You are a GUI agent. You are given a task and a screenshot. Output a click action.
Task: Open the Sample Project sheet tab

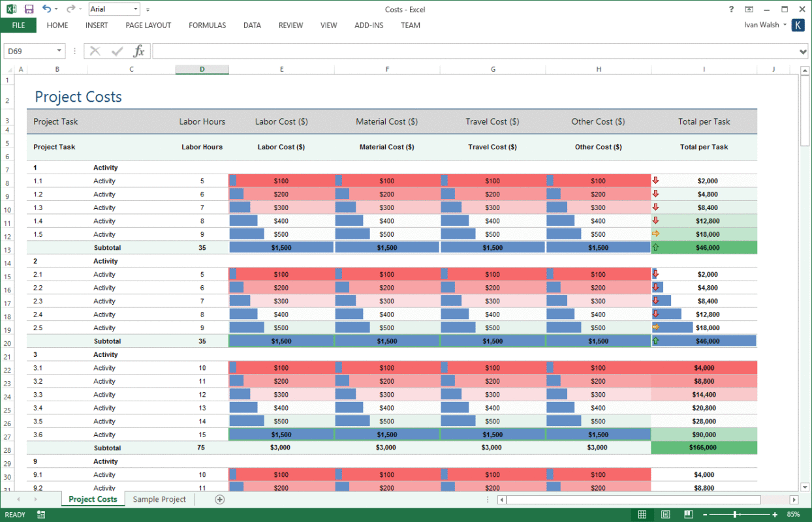pos(159,499)
